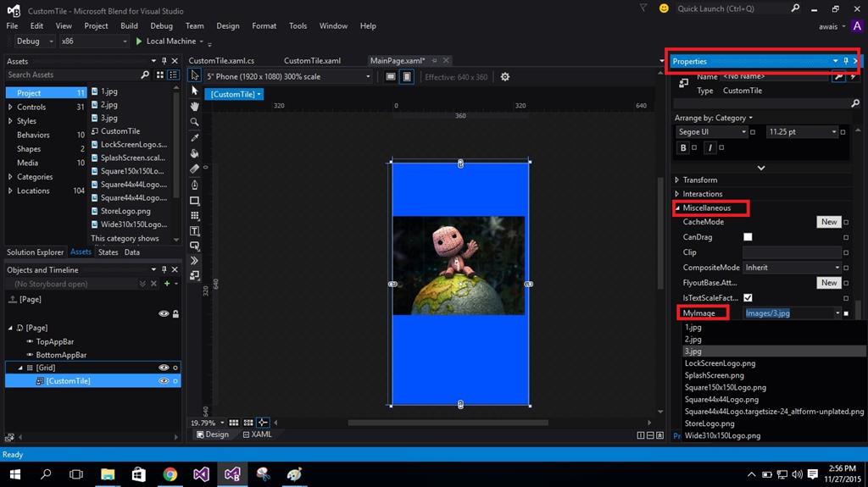This screenshot has width=868, height=487.
Task: Select the Rectangle shape tool
Action: [x=194, y=201]
